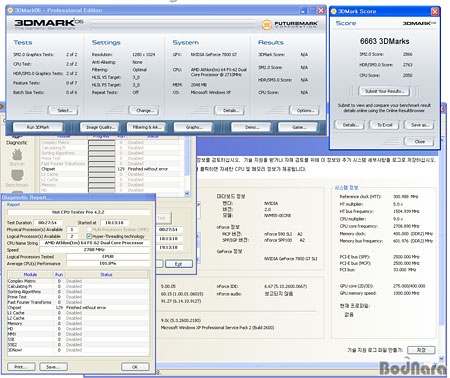Viewport: 450px width, 378px height.
Task: Click the 6663 3DMarks score text
Action: coord(384,41)
